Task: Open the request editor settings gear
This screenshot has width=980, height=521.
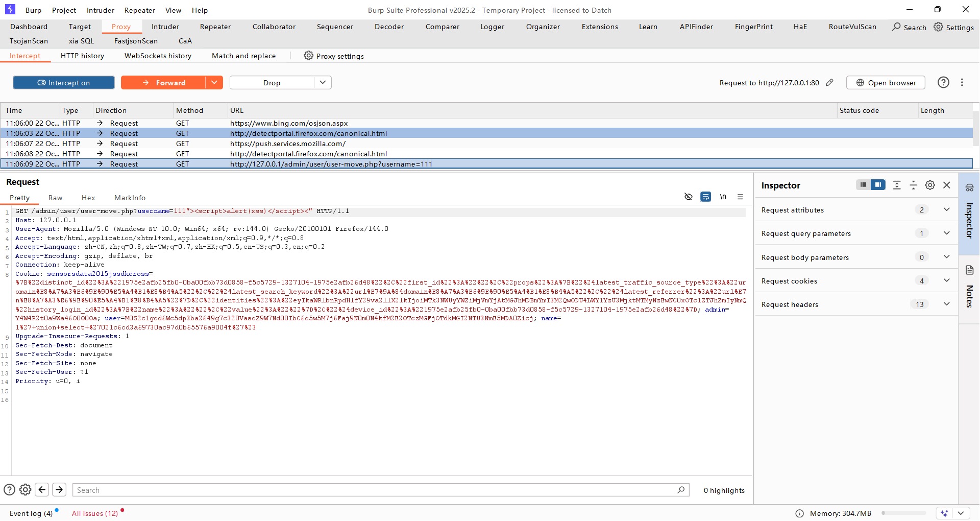Action: (26, 490)
